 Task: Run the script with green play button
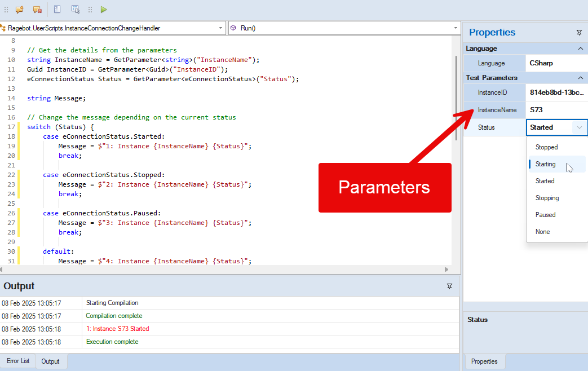click(104, 9)
